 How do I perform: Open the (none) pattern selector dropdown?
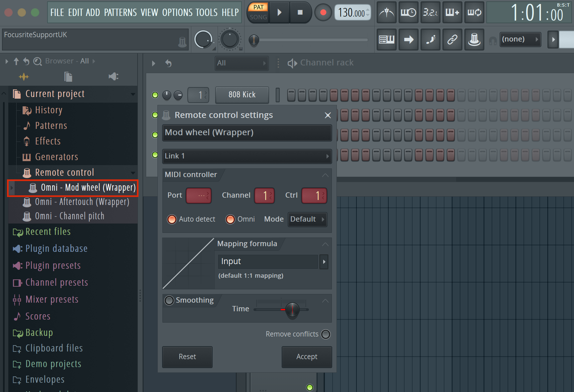(x=520, y=40)
